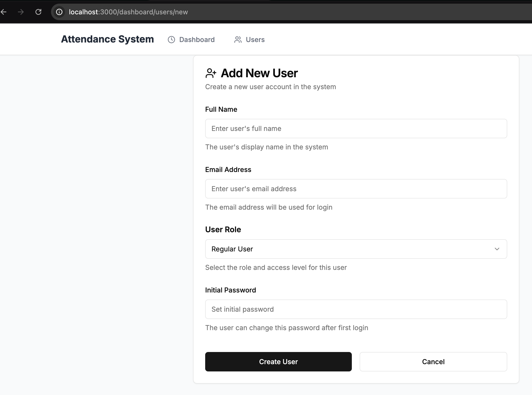Select the Initial Password input
Image resolution: width=532 pixels, height=395 pixels.
tap(356, 309)
